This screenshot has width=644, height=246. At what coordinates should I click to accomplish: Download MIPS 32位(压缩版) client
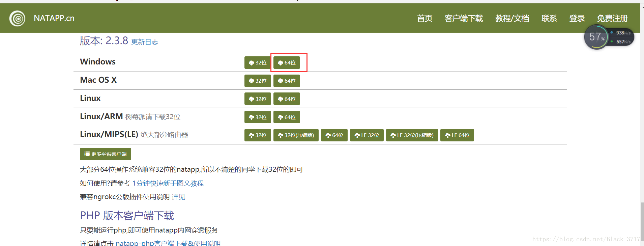pos(296,135)
